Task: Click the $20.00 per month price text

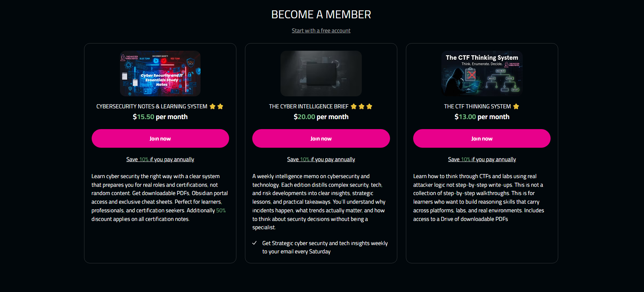Action: (x=321, y=117)
